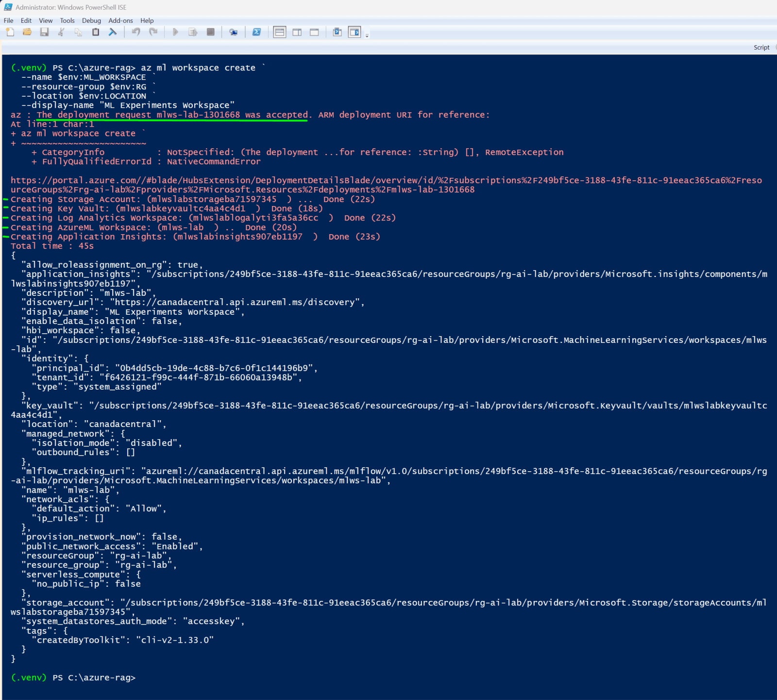This screenshot has height=700, width=777.
Task: Click the 'principal_id' value line
Action: (x=174, y=368)
